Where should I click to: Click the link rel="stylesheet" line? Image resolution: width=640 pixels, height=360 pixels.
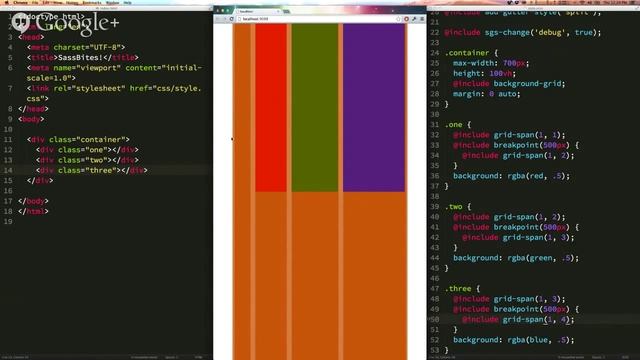coord(114,93)
